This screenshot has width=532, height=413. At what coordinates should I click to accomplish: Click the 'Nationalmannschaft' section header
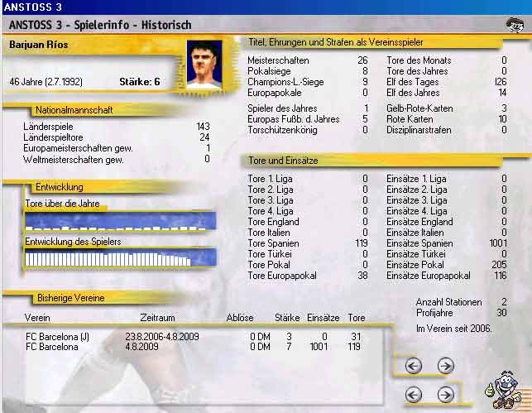[x=74, y=110]
